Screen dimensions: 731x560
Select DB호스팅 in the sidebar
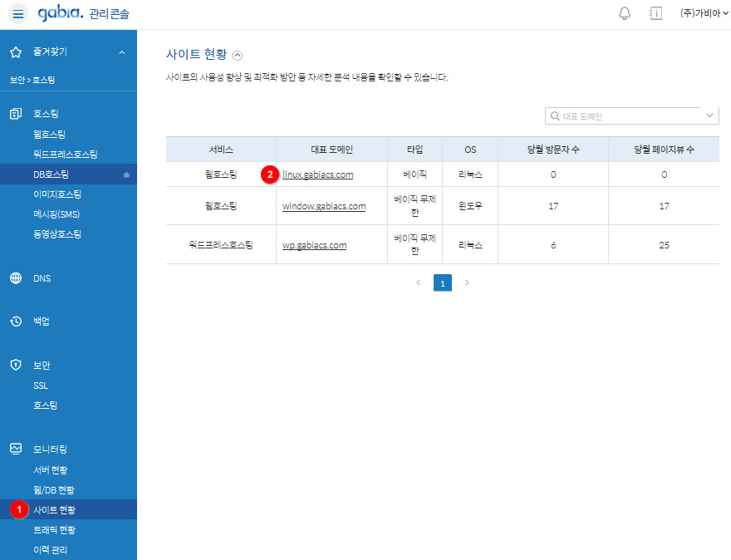click(x=68, y=174)
